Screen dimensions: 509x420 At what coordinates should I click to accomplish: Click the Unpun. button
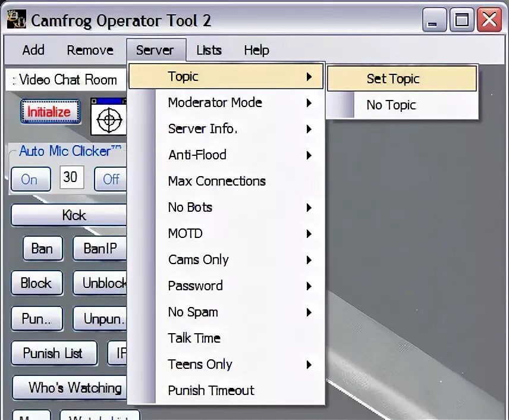[100, 319]
